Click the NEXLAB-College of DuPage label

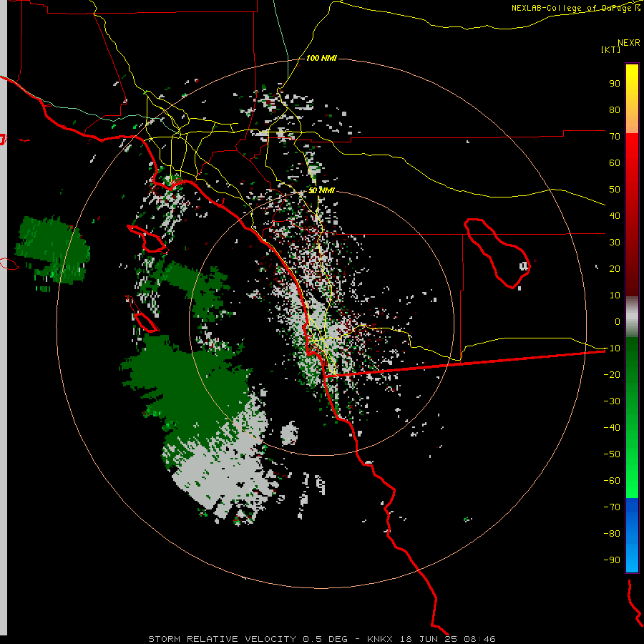point(575,8)
